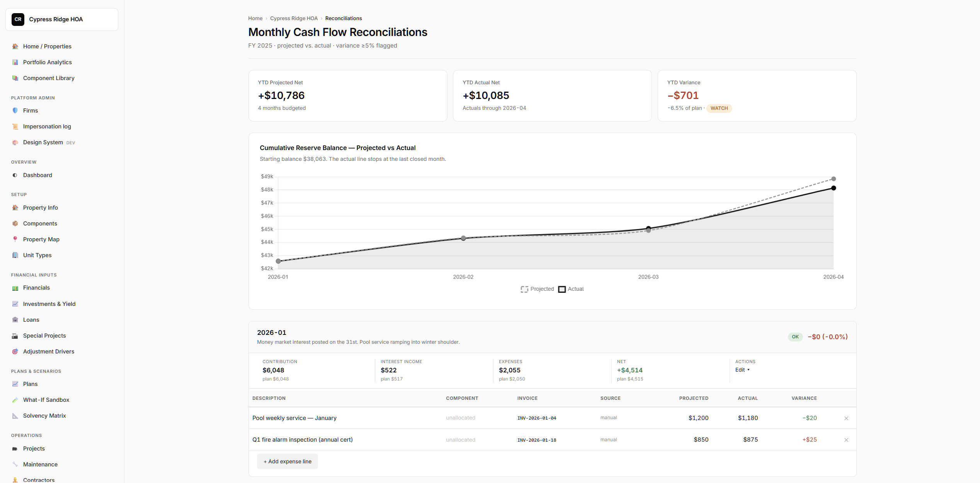Select the 2026-04 actual balance chart point
Screen dimensions: 980x483
pyautogui.click(x=834, y=188)
